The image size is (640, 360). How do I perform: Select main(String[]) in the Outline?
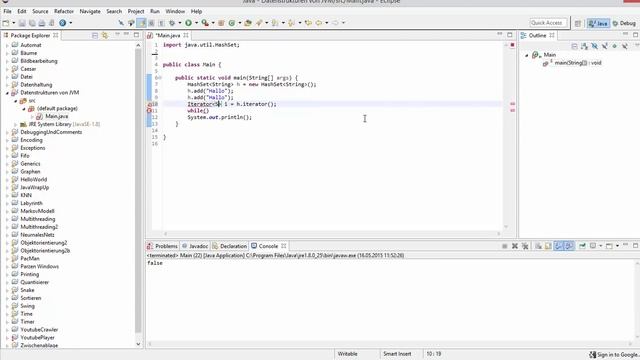pos(578,63)
